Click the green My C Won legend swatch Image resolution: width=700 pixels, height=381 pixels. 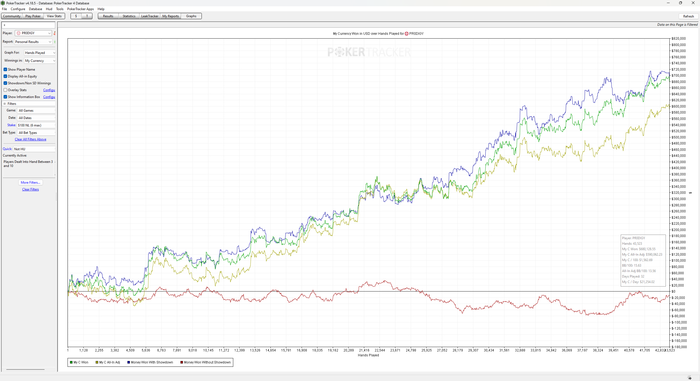71,362
